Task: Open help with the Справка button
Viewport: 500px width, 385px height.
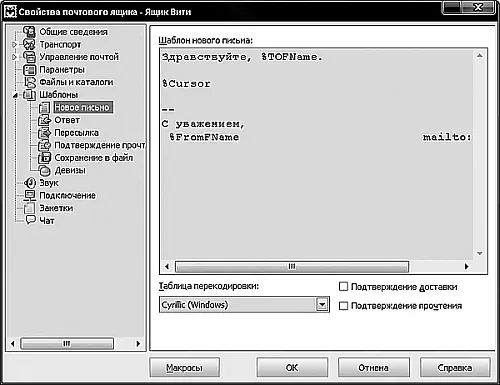Action: coord(455,368)
